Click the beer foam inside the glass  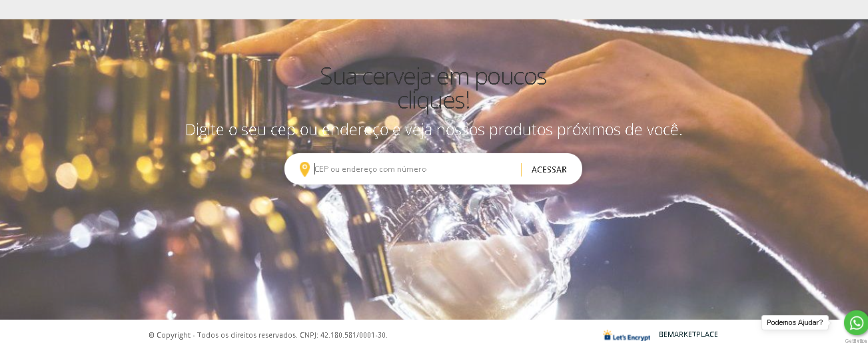pos(466,273)
